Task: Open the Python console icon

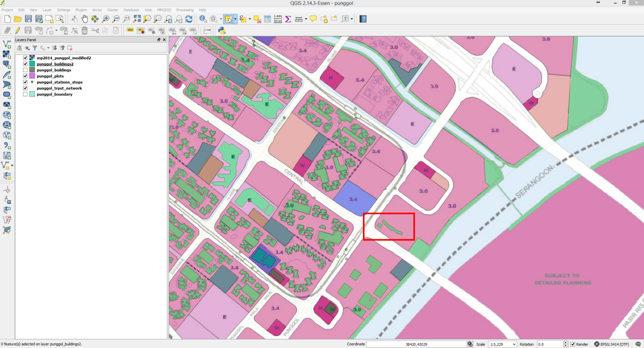Action: (222, 30)
